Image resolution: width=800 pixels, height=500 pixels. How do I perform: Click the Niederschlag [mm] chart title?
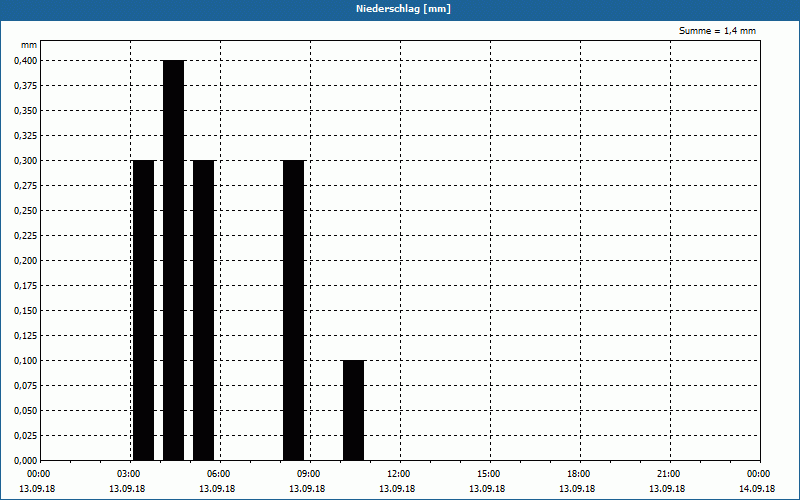click(403, 9)
